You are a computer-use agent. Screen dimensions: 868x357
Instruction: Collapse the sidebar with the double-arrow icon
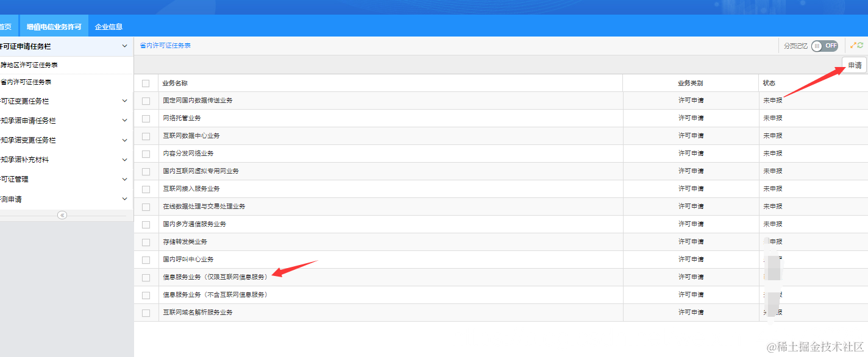(62, 215)
